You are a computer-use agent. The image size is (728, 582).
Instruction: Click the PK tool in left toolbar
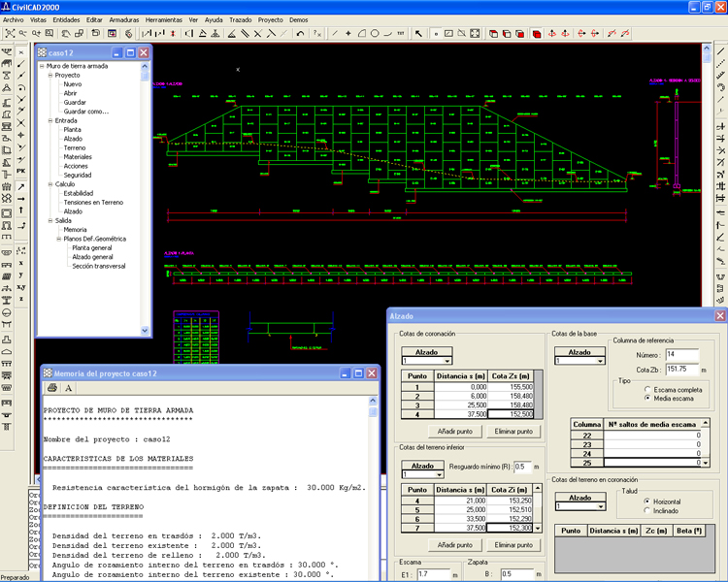point(21,171)
